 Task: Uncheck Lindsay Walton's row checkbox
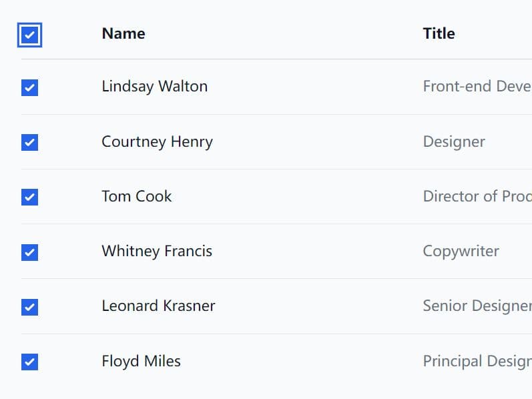tap(29, 87)
